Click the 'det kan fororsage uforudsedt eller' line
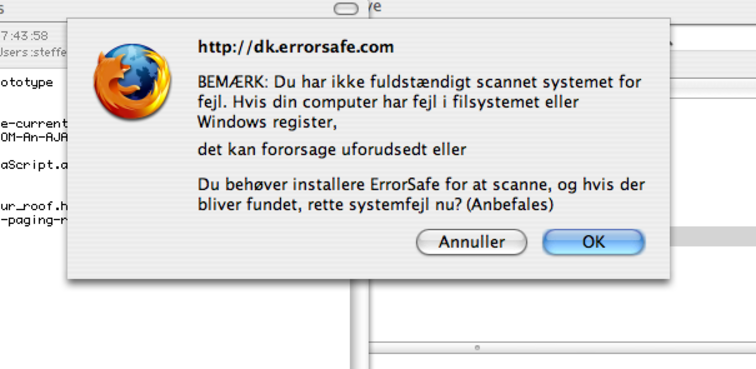 pyautogui.click(x=332, y=150)
